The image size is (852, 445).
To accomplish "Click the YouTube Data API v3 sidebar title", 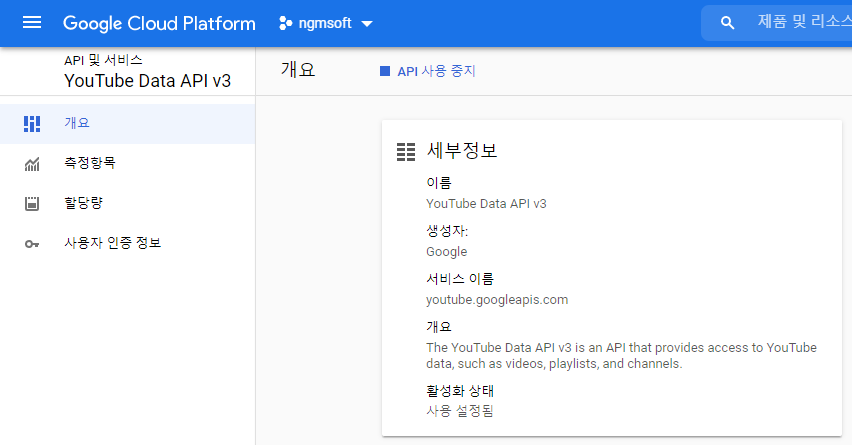I will 148,81.
